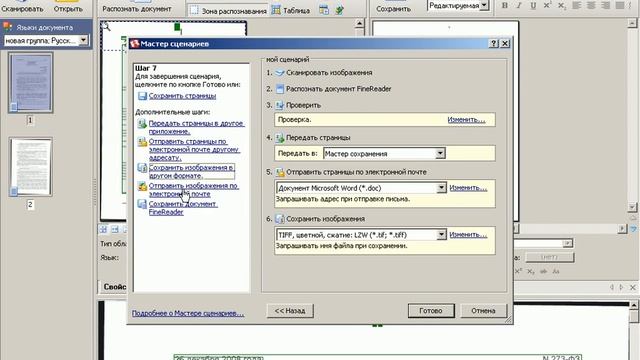640x360 pixels.
Task: Click envelope icon for Отправить страницы
Action: coord(142,142)
